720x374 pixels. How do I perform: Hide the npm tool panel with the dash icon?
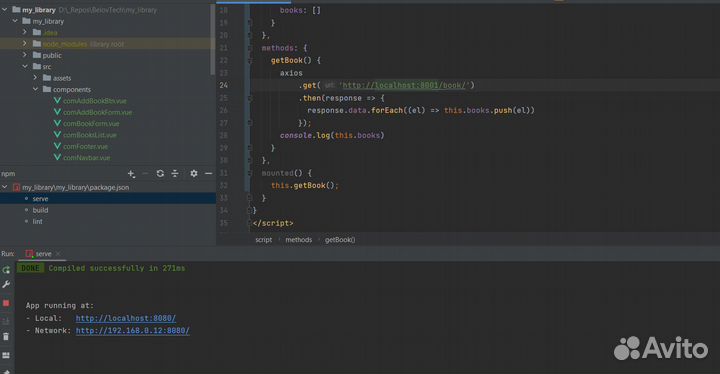(208, 174)
